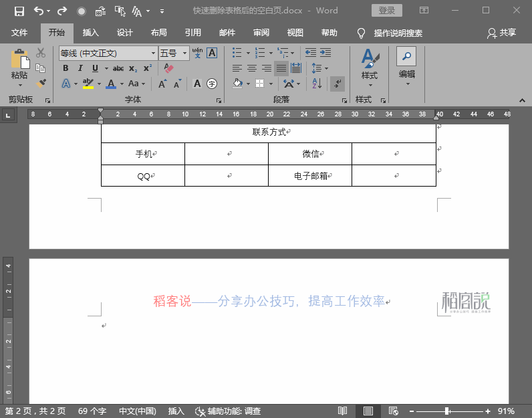Copy selection with the copy icon
The height and width of the screenshot is (418, 532).
point(40,68)
